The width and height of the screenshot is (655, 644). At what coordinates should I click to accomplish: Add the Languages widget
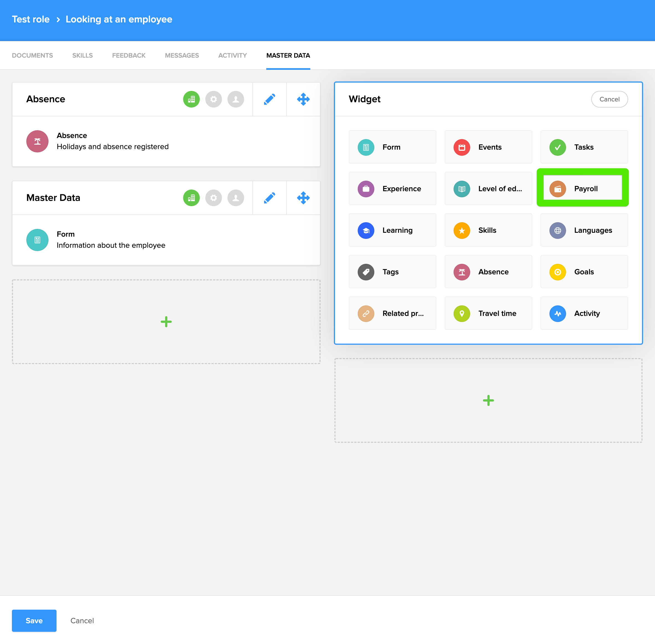[x=584, y=230]
